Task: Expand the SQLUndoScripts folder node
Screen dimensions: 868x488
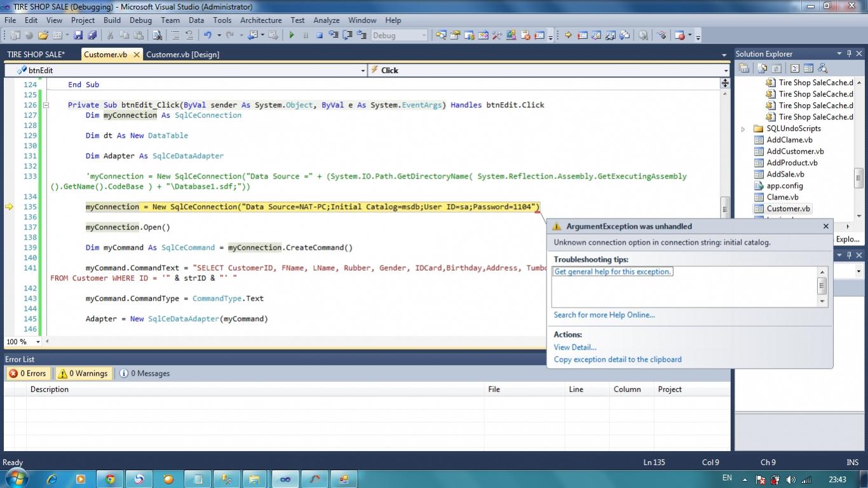Action: (x=743, y=128)
